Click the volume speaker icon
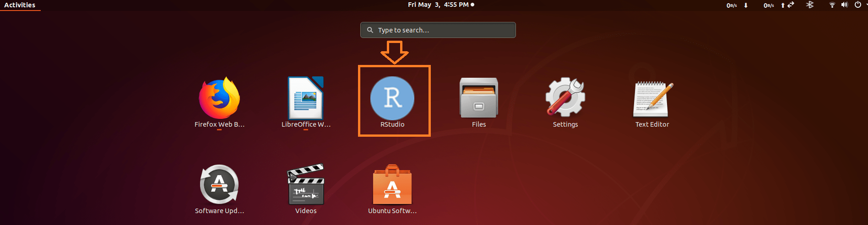Viewport: 868px width, 225px height. (x=845, y=5)
